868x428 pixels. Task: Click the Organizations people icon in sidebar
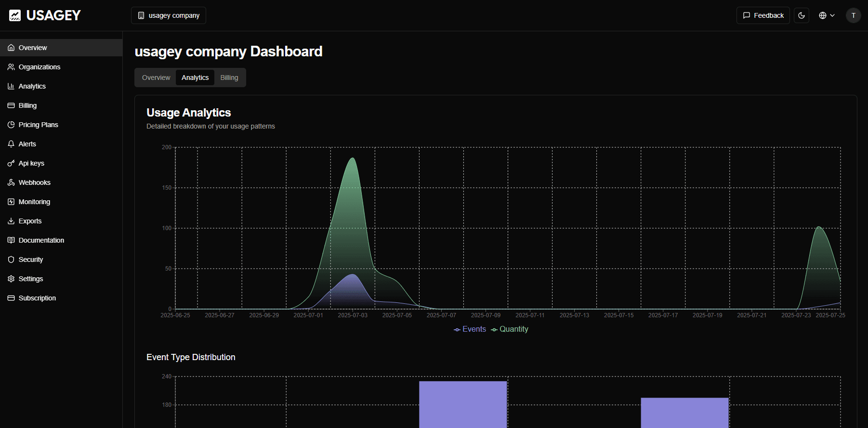click(11, 67)
